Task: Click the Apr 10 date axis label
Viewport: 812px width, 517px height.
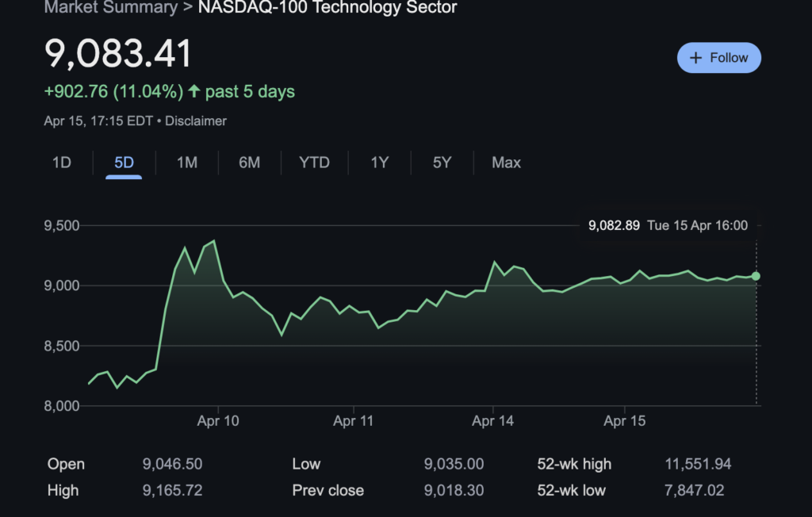Action: (217, 422)
